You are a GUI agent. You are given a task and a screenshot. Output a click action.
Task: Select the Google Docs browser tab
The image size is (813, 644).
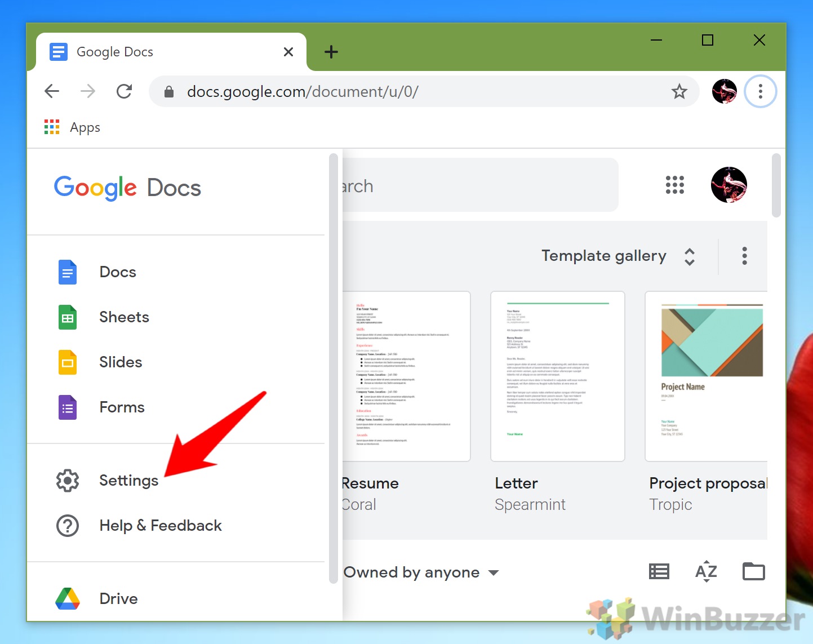click(x=171, y=52)
